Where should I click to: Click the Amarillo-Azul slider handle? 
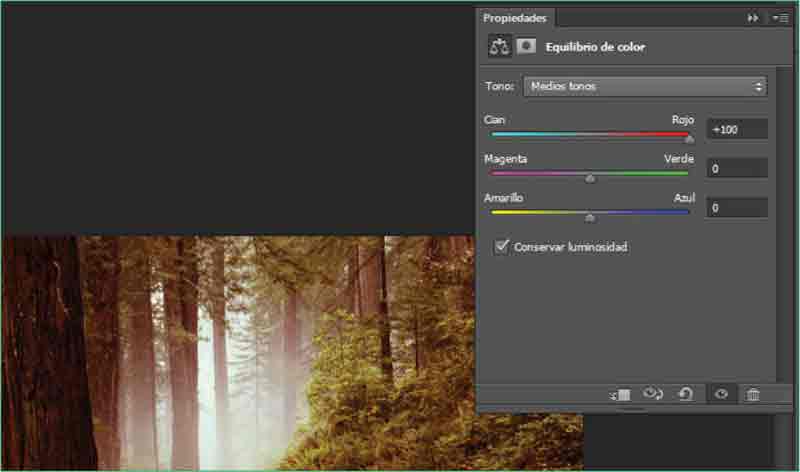pyautogui.click(x=590, y=217)
